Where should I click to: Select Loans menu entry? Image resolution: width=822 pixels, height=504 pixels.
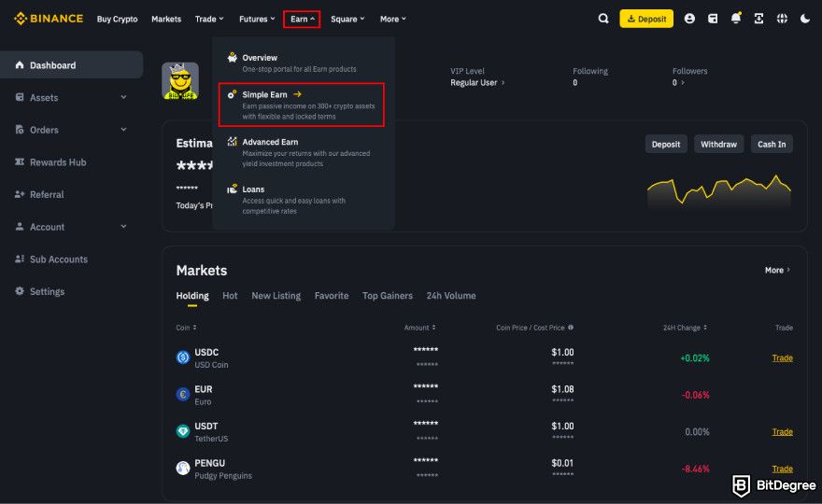[302, 200]
